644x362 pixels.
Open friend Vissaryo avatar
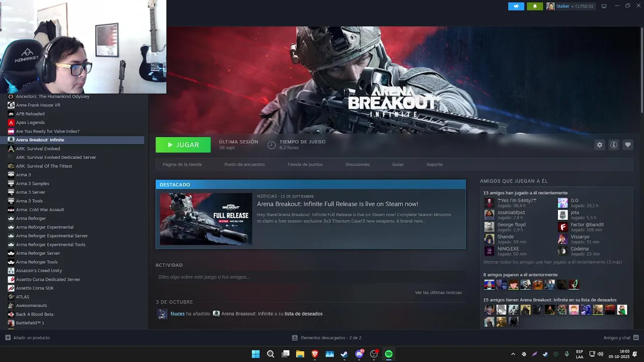tap(562, 239)
